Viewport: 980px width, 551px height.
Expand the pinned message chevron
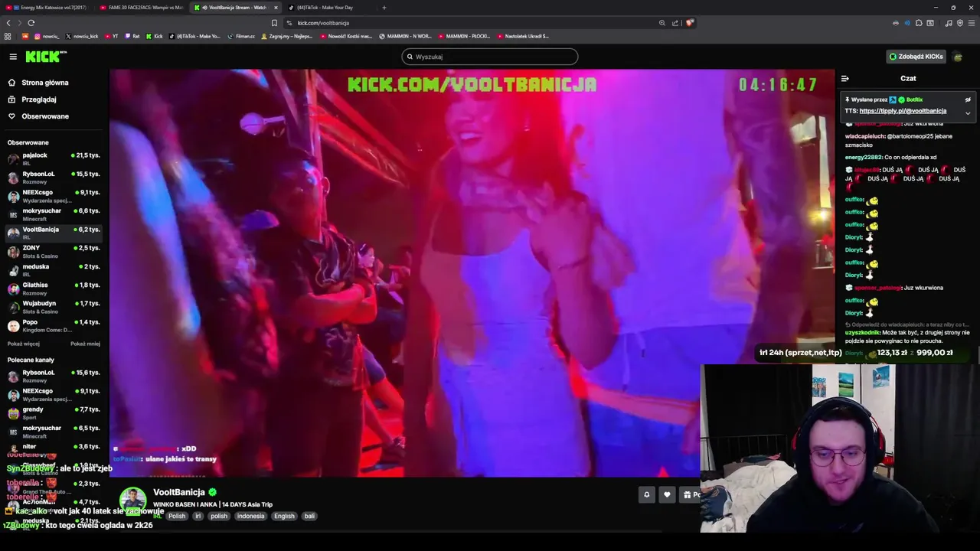[x=968, y=113]
